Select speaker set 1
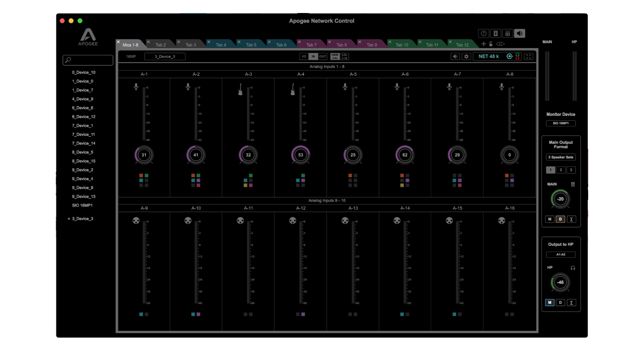This screenshot has width=644, height=351. (551, 170)
